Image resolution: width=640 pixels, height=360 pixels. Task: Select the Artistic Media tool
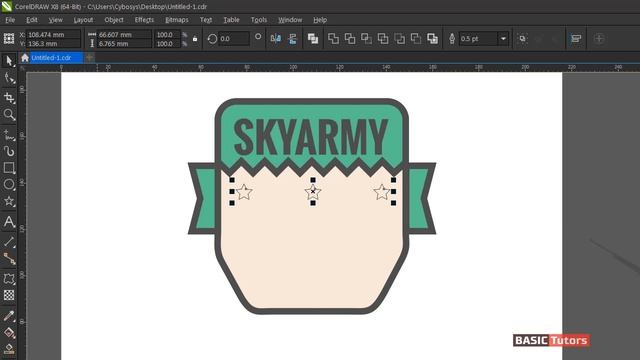click(x=9, y=151)
